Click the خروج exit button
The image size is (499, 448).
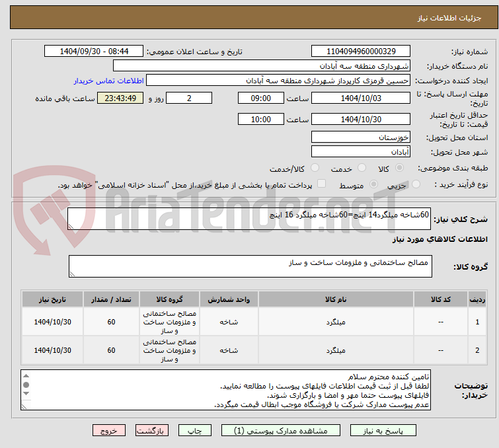(x=109, y=431)
